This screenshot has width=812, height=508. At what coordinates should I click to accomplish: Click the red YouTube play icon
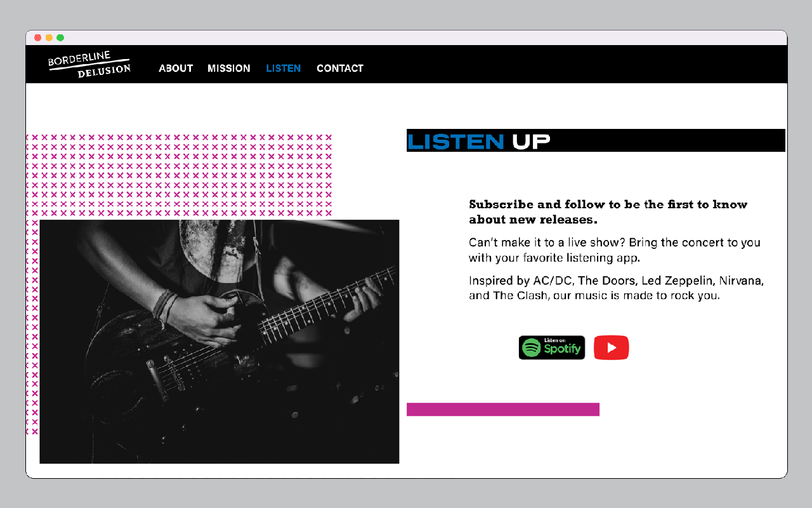point(611,347)
